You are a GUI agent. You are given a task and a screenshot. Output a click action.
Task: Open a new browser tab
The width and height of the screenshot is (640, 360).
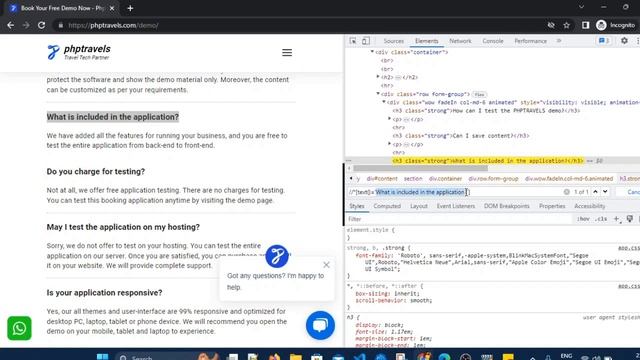pyautogui.click(x=130, y=8)
